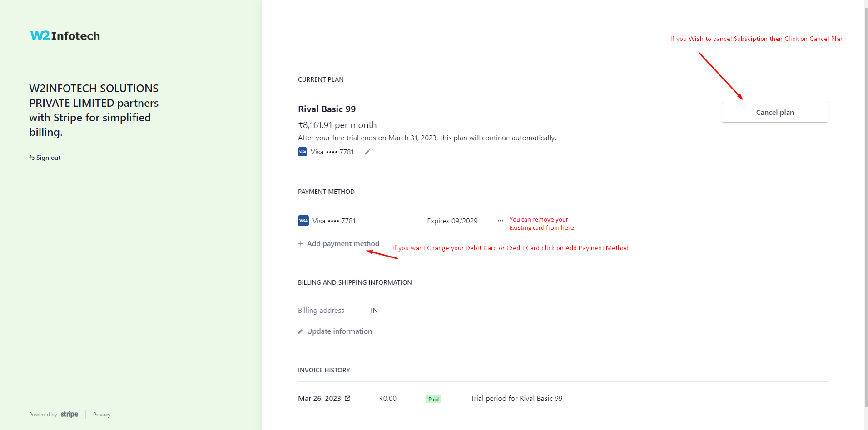Click the Visa card icon under Current Plan
The width and height of the screenshot is (868, 430).
[303, 152]
